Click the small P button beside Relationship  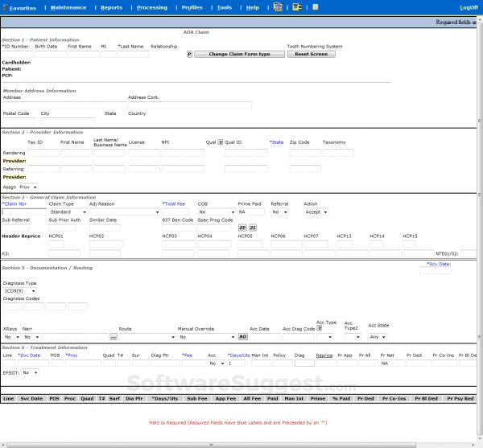pyautogui.click(x=190, y=54)
